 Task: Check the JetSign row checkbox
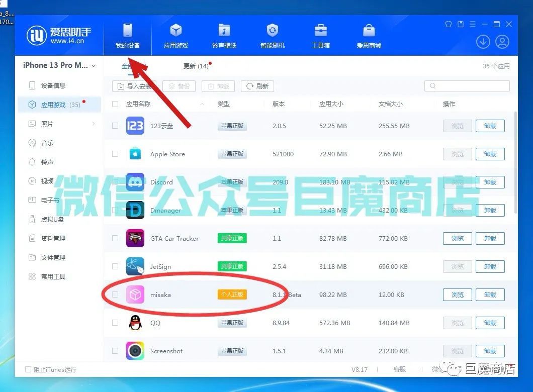coord(115,267)
